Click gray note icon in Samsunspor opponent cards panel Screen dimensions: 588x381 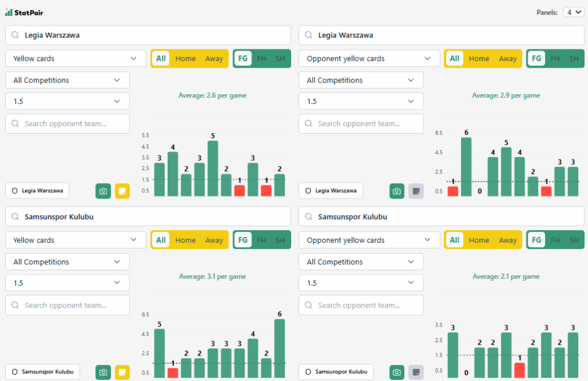click(x=416, y=372)
